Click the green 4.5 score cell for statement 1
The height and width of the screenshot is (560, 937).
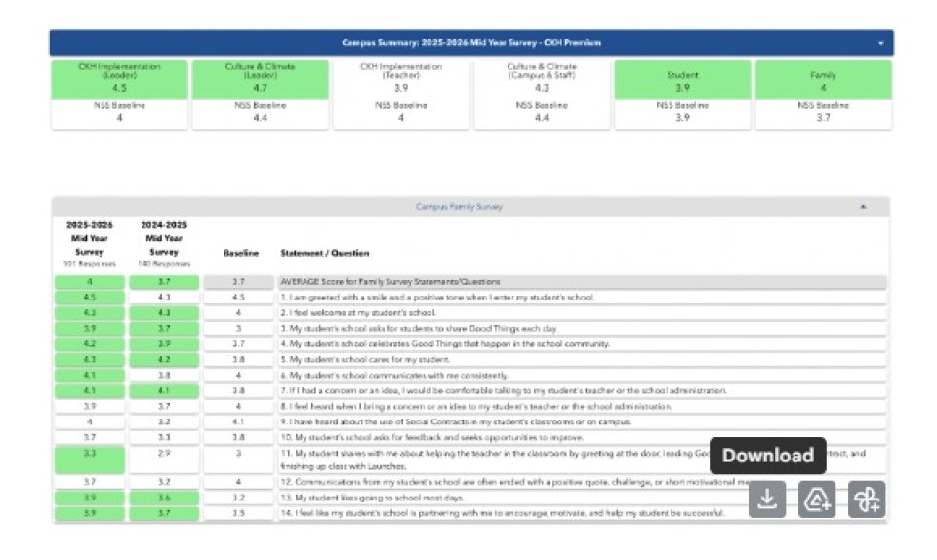90,297
